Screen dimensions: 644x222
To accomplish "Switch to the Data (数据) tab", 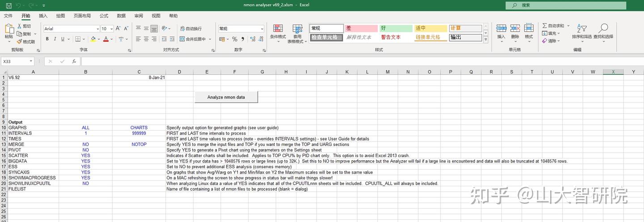I will pos(121,16).
